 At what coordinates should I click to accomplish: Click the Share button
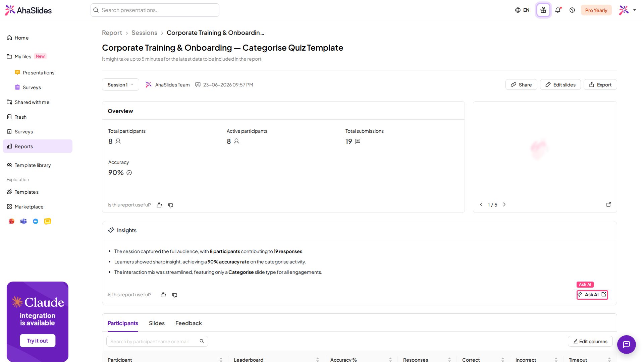[x=521, y=84]
